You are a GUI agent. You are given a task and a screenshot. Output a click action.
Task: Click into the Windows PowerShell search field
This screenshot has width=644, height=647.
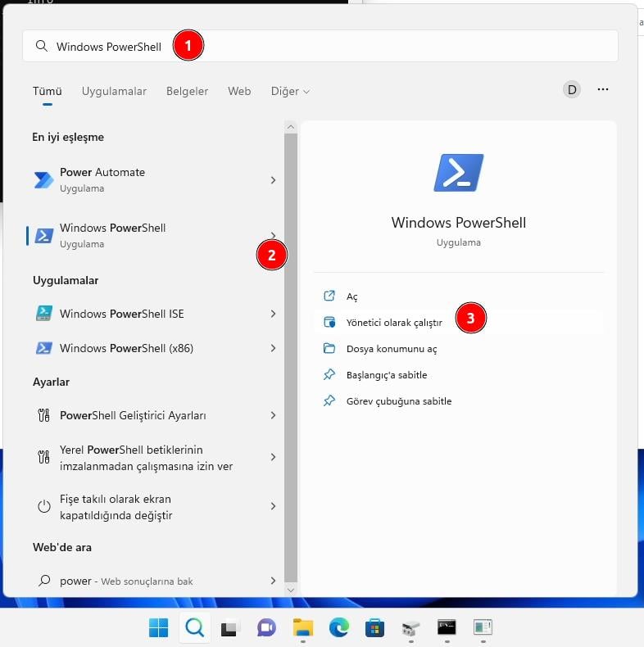tap(320, 46)
